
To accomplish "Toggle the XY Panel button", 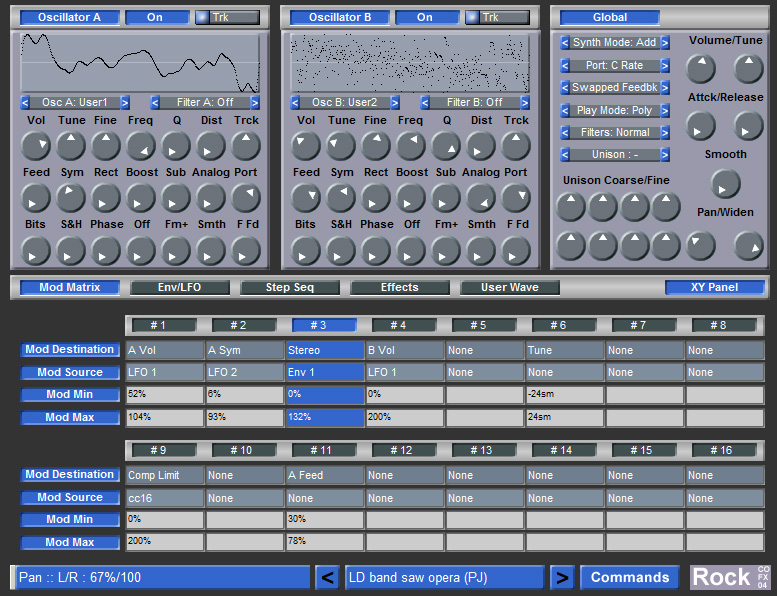I will pyautogui.click(x=714, y=287).
